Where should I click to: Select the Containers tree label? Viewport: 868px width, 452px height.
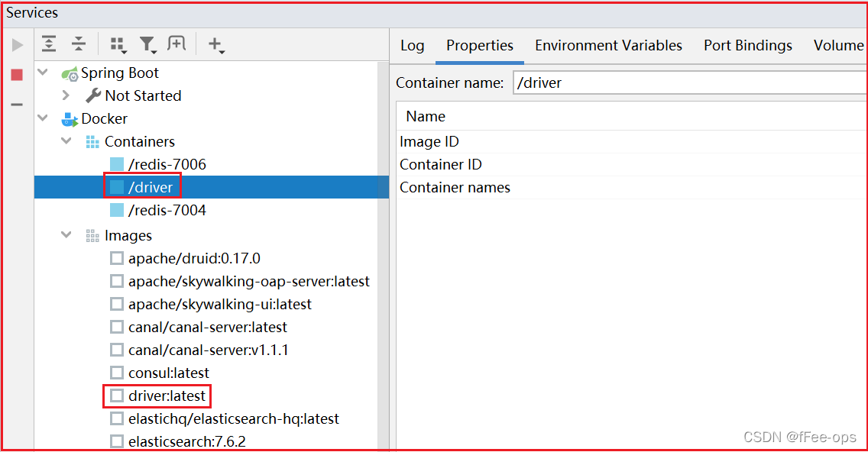click(x=140, y=141)
